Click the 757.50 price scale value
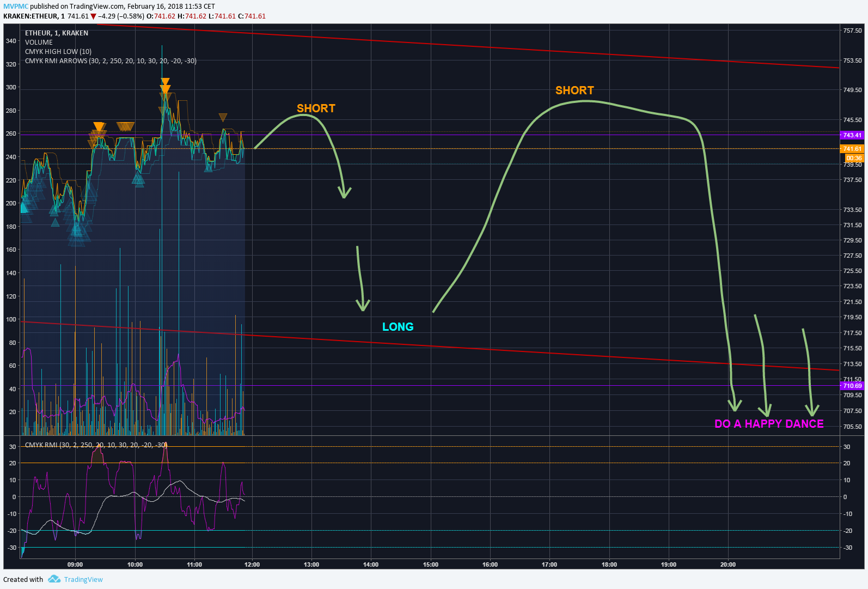 point(853,31)
